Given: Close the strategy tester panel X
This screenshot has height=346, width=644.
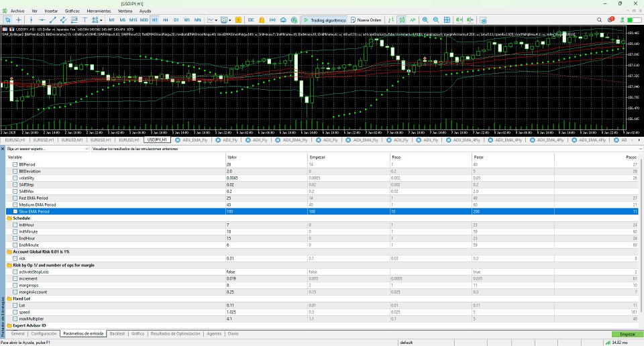Looking at the screenshot, I should [x=3, y=149].
